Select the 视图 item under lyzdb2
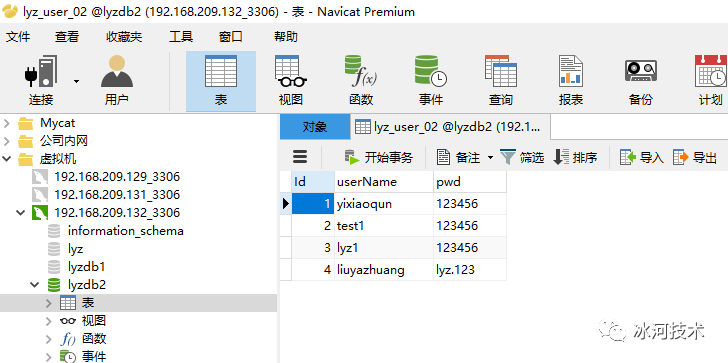 [x=83, y=321]
